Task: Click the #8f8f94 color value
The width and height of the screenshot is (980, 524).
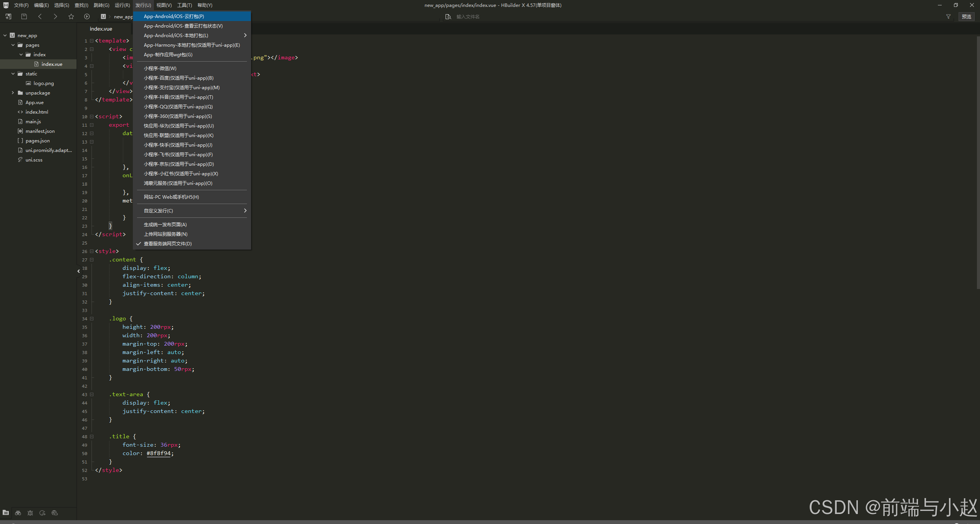Action: 158,454
